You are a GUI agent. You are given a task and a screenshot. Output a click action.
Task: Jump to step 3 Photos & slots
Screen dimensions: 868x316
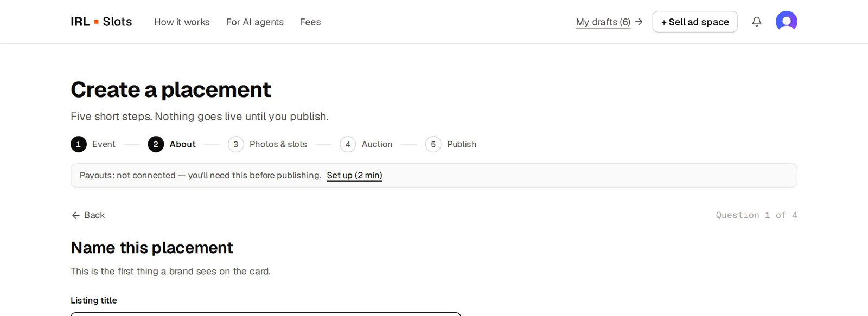pyautogui.click(x=267, y=144)
